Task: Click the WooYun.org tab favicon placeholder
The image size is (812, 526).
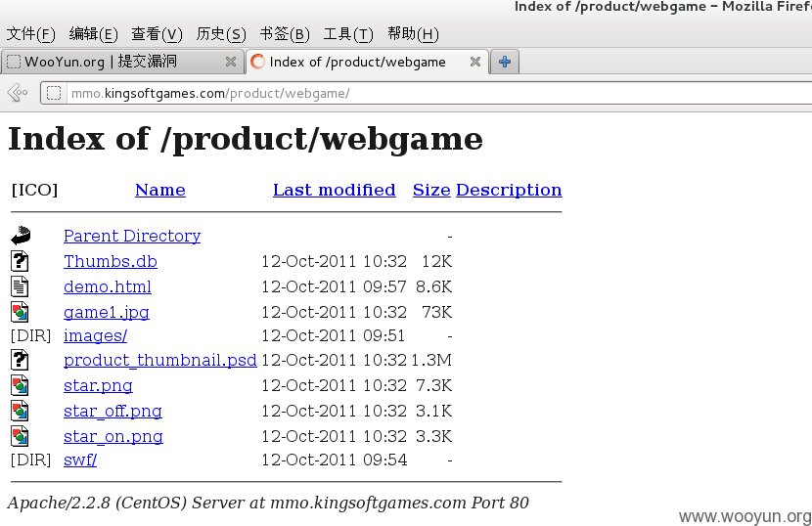Action: coord(14,63)
